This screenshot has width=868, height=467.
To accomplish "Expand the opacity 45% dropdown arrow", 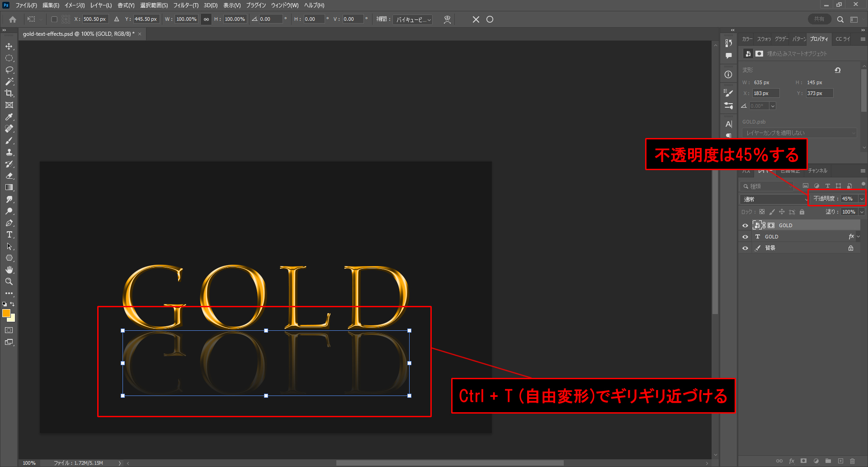I will coord(862,199).
